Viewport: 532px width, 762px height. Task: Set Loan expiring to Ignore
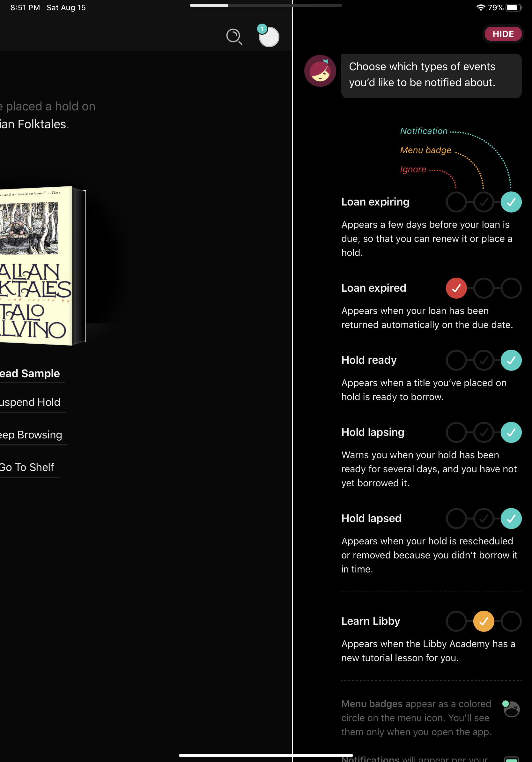click(456, 201)
